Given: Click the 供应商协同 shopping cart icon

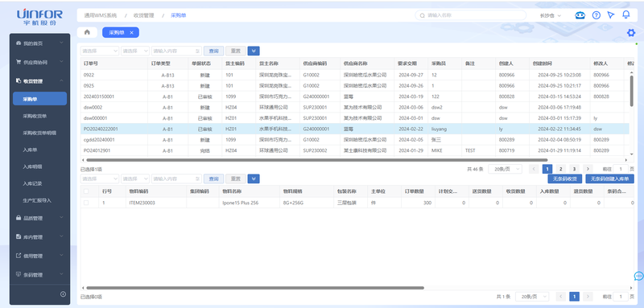Looking at the screenshot, I should [18, 62].
